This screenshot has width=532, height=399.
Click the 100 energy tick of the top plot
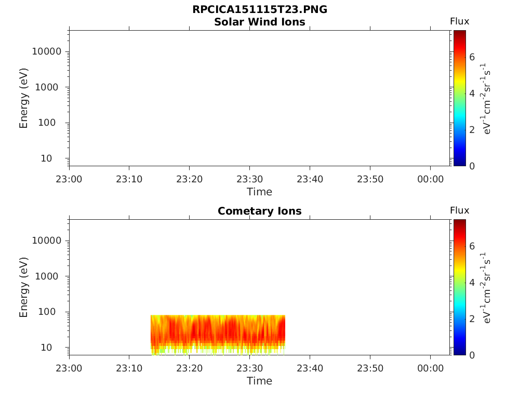[47, 123]
